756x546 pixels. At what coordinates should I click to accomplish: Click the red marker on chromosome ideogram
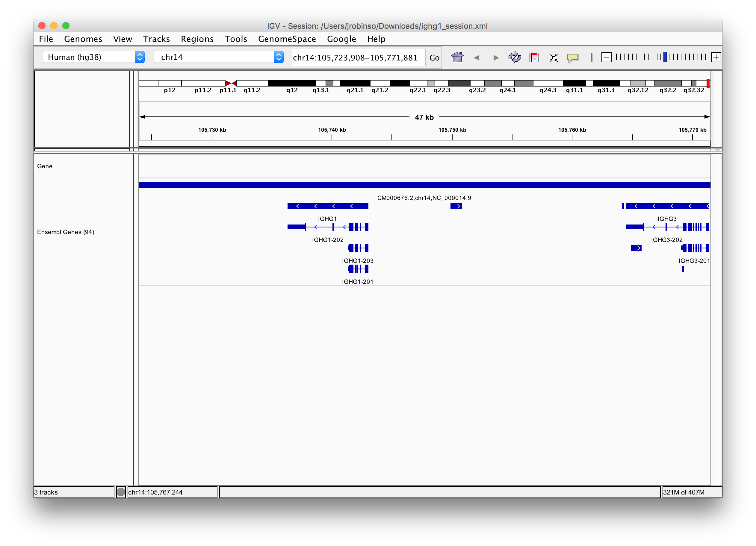[708, 83]
